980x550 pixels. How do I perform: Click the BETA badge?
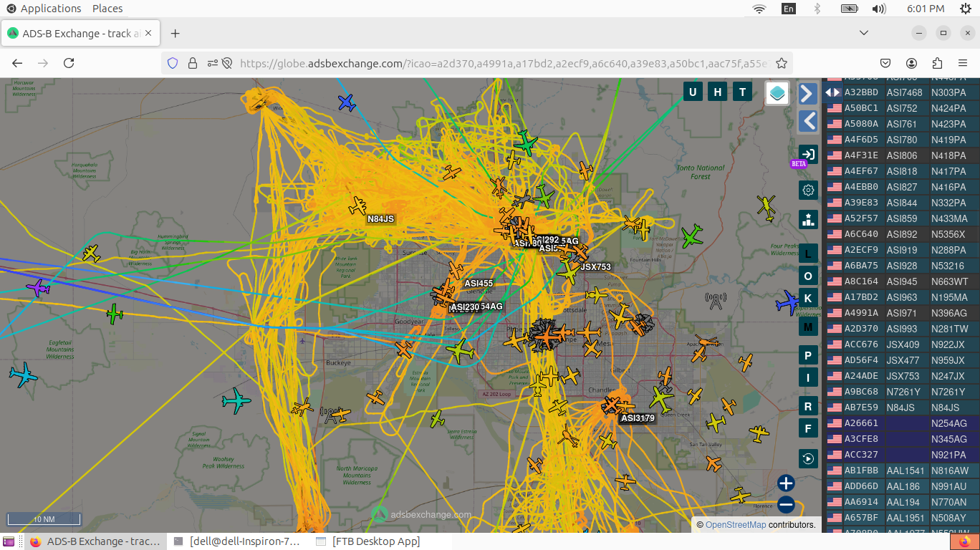click(x=799, y=164)
